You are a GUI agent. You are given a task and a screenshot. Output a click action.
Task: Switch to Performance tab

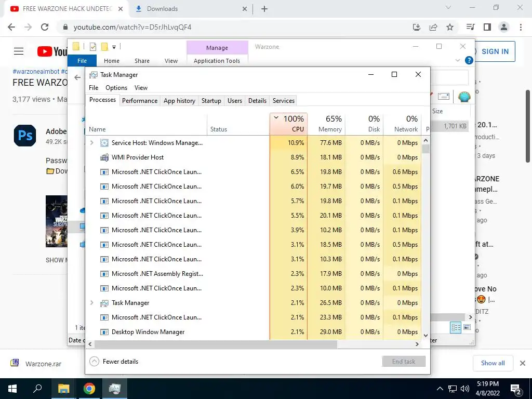pos(140,101)
